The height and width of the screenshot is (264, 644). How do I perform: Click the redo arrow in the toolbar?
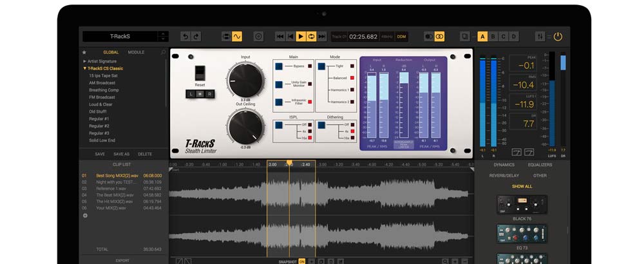(196, 37)
